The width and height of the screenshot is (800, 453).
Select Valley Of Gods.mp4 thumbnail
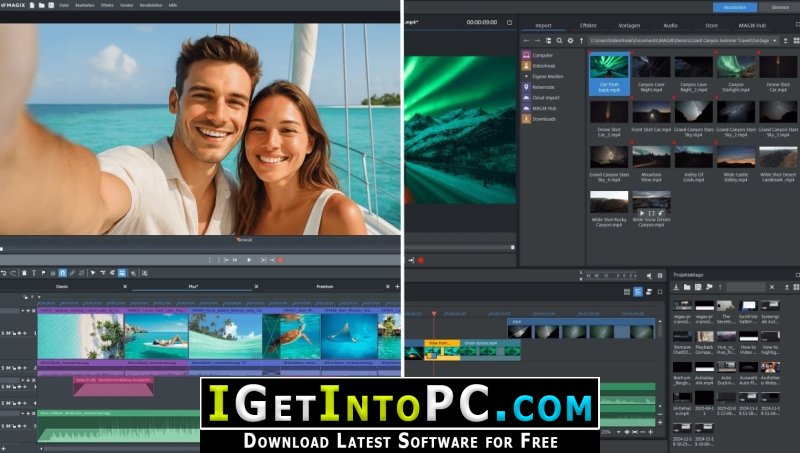pyautogui.click(x=693, y=157)
